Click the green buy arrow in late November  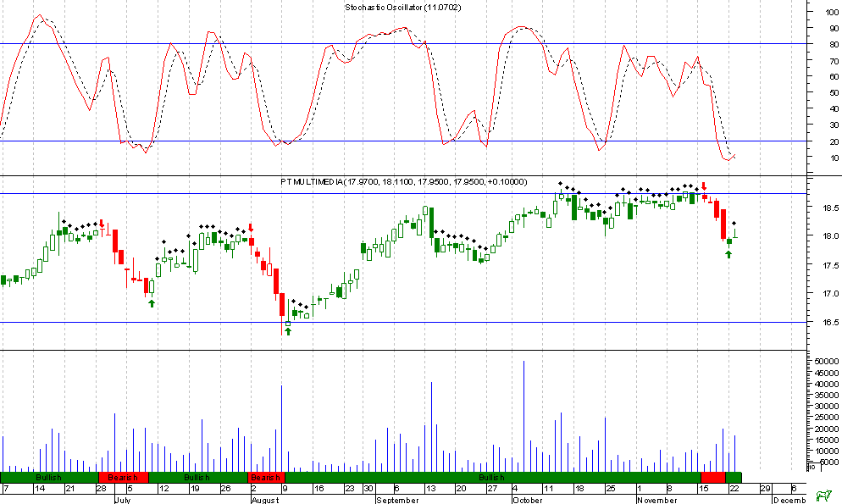click(x=728, y=254)
